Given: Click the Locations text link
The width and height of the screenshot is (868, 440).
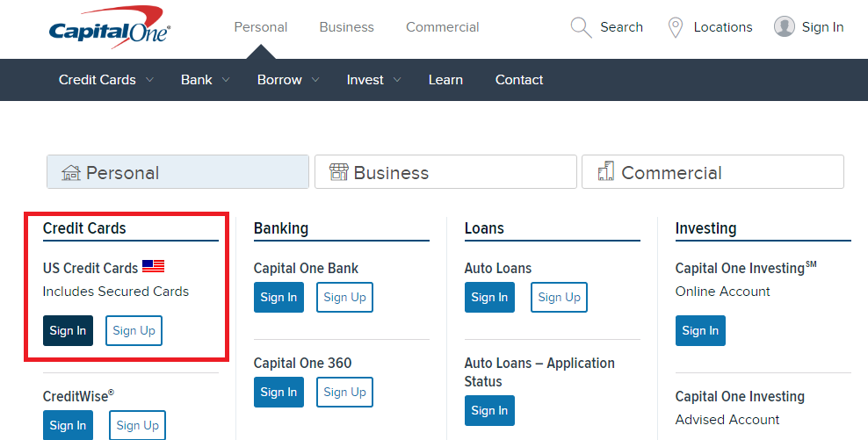Looking at the screenshot, I should pyautogui.click(x=723, y=27).
